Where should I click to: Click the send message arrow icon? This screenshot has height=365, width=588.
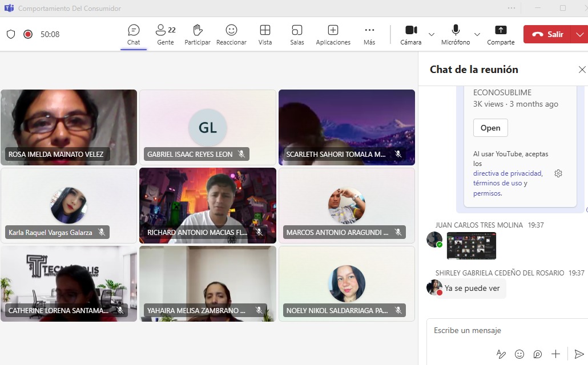pyautogui.click(x=579, y=354)
